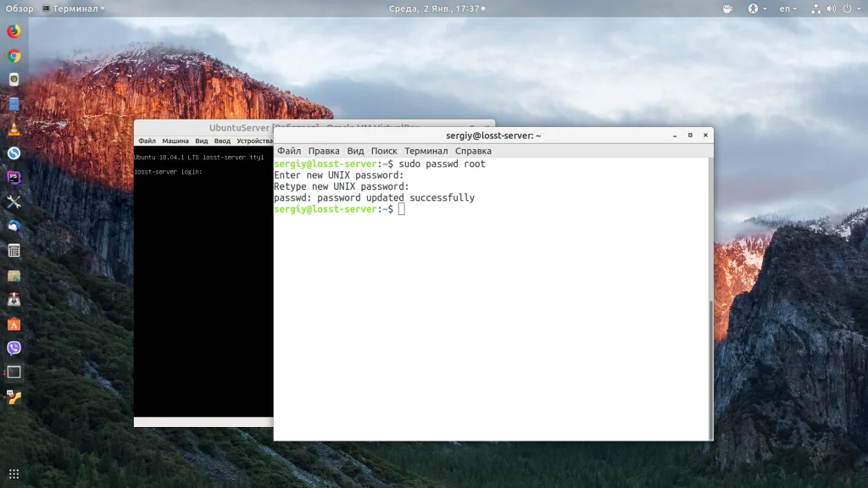Open VLC media player in dock
Screen dimensions: 868x488
pos(14,129)
